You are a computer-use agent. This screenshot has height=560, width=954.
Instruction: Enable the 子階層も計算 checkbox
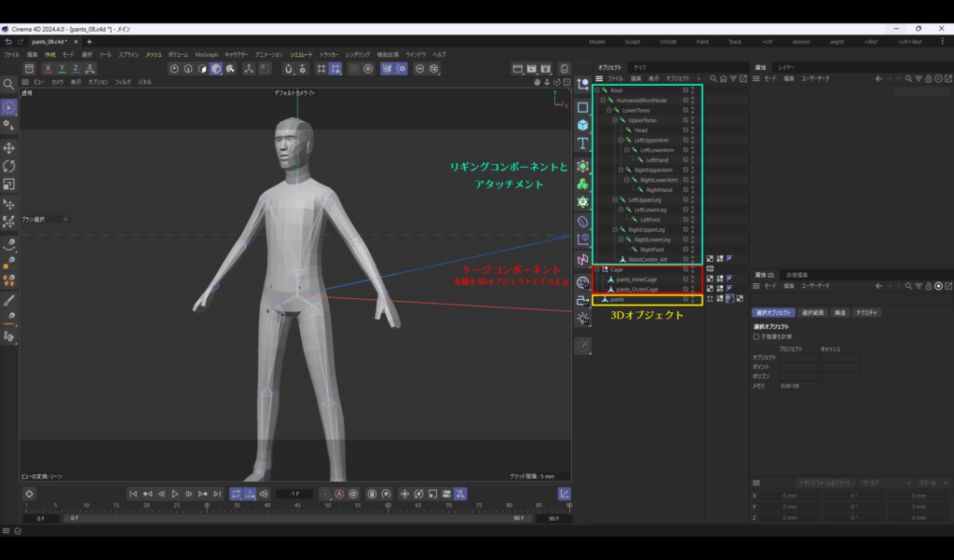click(756, 336)
